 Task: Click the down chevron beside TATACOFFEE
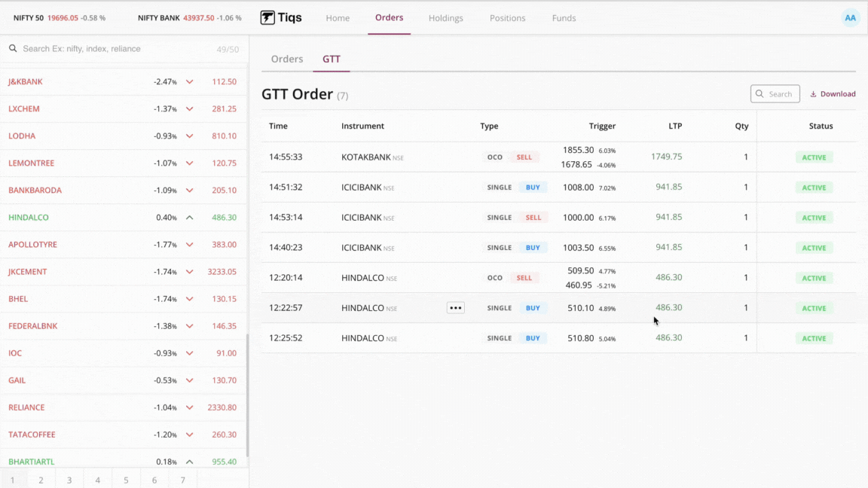[189, 435]
